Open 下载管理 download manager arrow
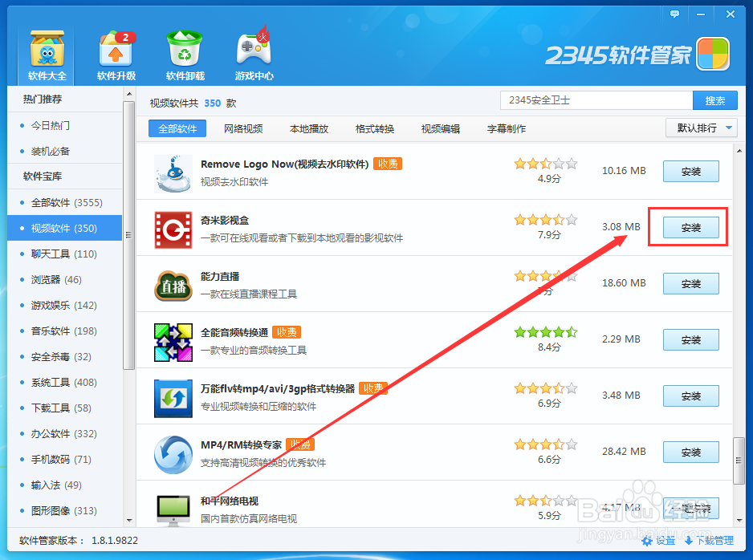This screenshot has height=560, width=753. [x=710, y=541]
